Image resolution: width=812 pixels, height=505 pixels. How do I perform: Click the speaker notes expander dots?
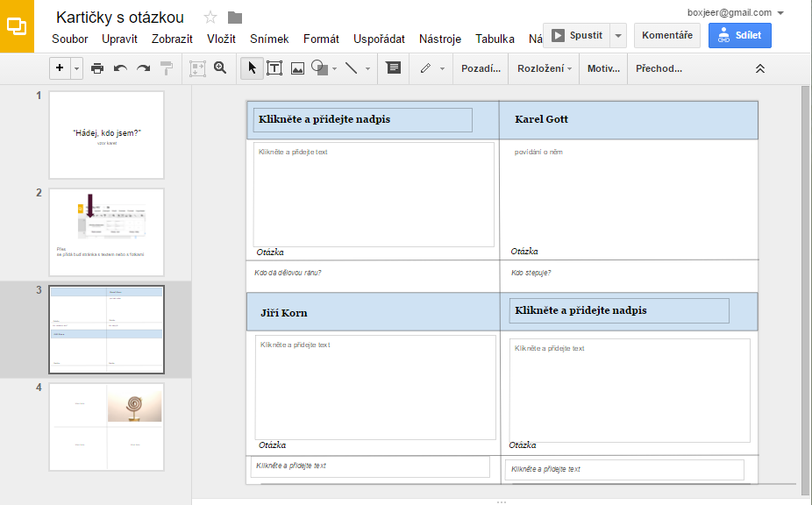pyautogui.click(x=502, y=501)
